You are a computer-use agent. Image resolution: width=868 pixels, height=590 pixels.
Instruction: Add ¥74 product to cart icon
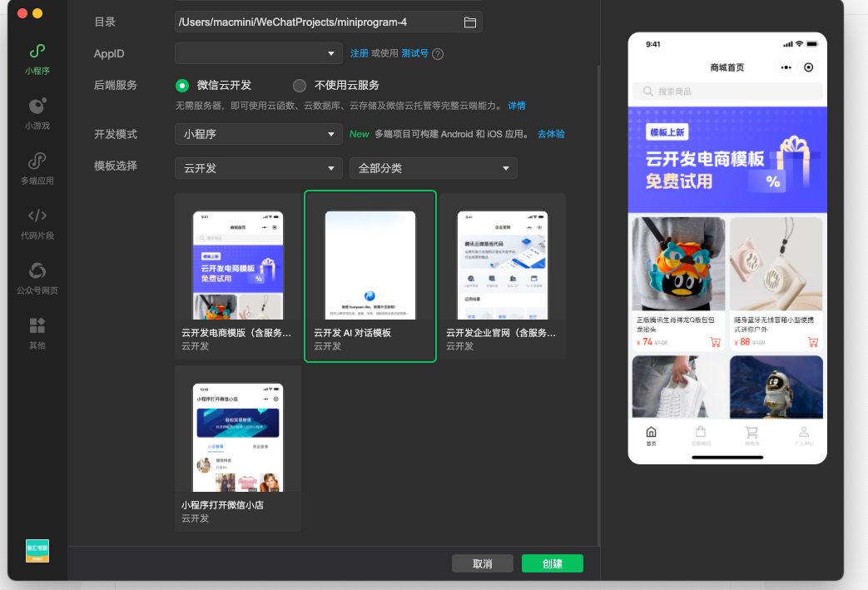(715, 343)
